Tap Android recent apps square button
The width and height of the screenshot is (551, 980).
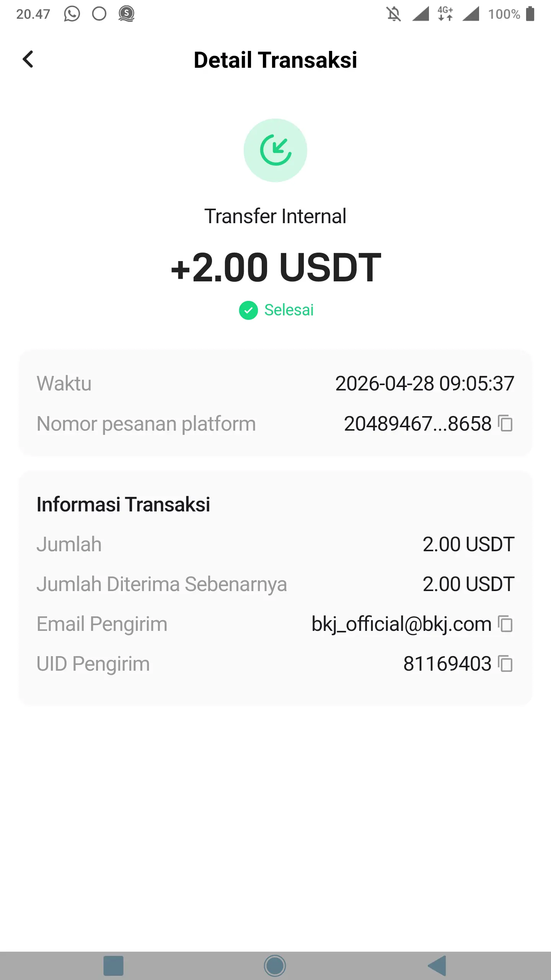113,965
